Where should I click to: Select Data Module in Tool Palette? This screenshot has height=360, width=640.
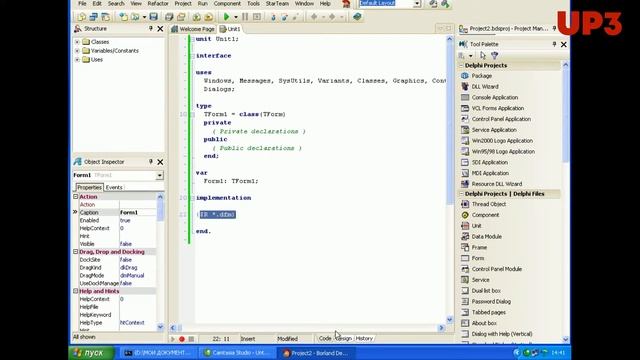[x=487, y=237]
